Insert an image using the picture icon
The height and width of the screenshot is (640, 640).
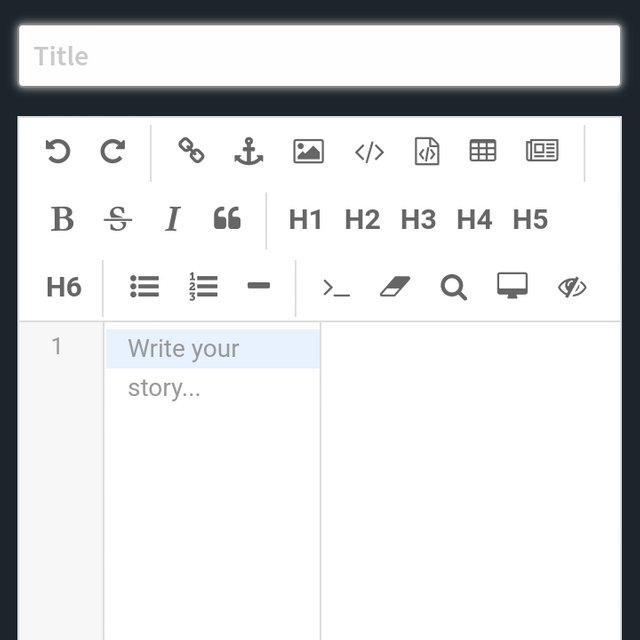click(x=308, y=151)
